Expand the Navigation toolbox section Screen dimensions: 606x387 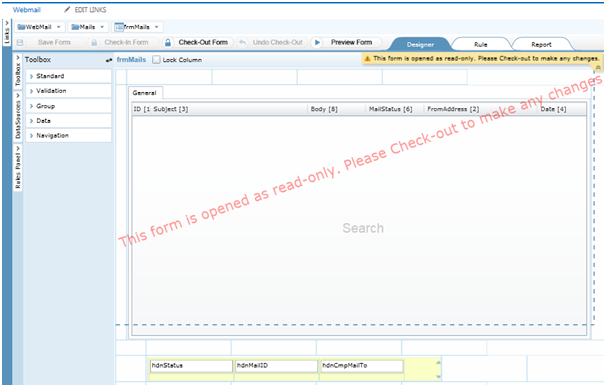pyautogui.click(x=69, y=135)
